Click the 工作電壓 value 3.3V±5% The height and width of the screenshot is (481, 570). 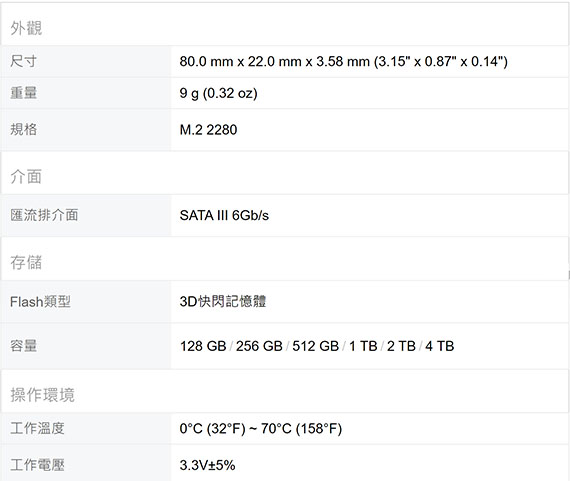[207, 465]
